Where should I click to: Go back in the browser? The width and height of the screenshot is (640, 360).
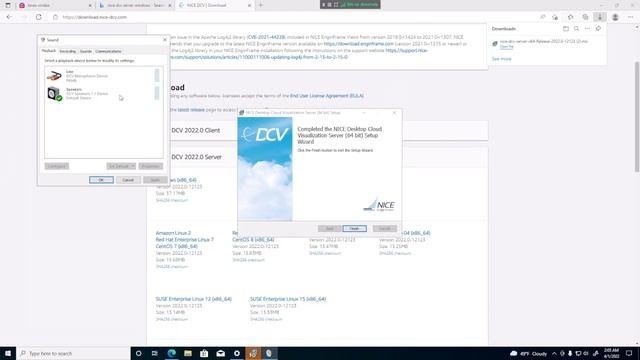(9, 17)
